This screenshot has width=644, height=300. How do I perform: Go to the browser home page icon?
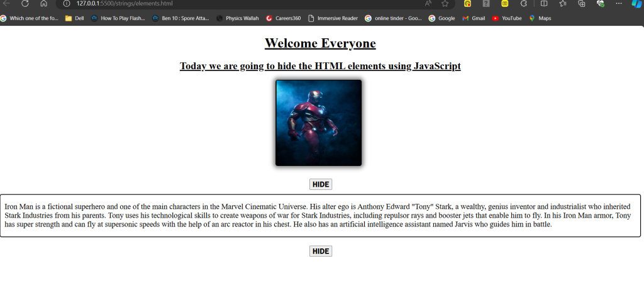tap(43, 3)
